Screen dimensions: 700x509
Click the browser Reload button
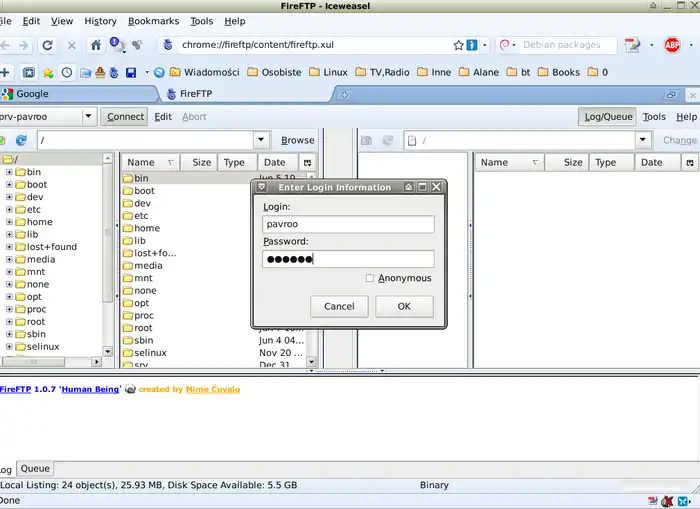(x=47, y=45)
